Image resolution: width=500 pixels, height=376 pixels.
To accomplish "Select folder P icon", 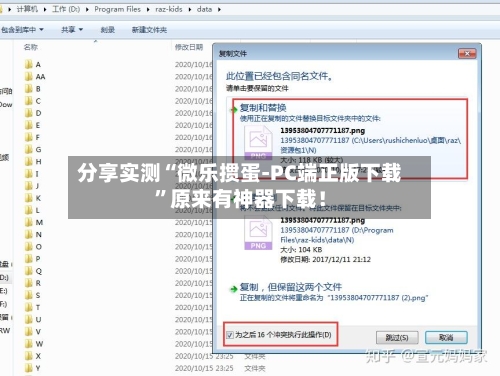I will (29, 259).
